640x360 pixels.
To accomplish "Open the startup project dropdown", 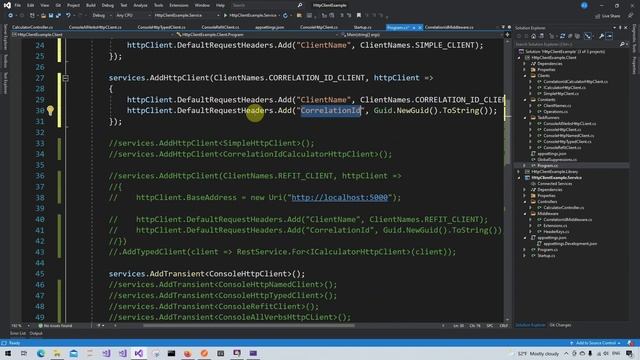I will [187, 16].
